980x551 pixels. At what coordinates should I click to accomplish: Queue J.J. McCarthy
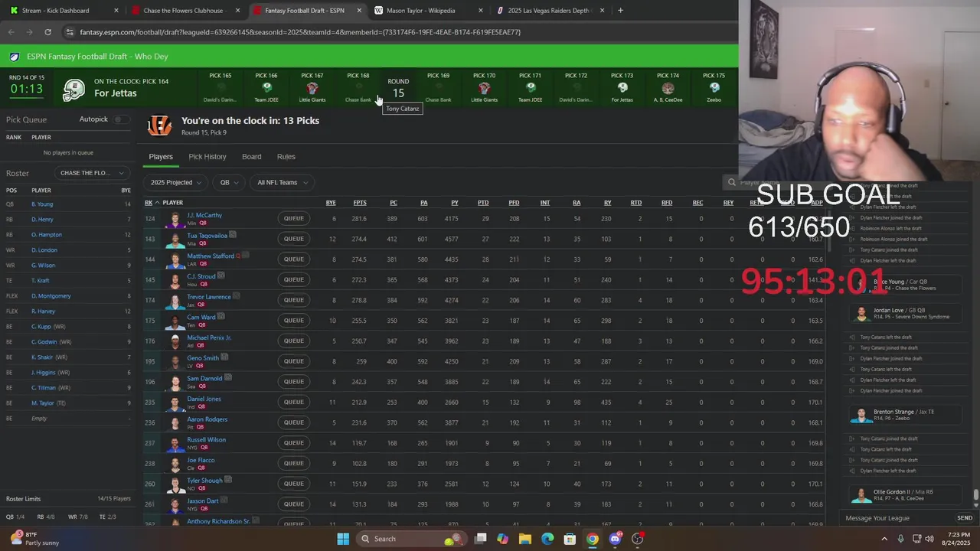pyautogui.click(x=294, y=218)
